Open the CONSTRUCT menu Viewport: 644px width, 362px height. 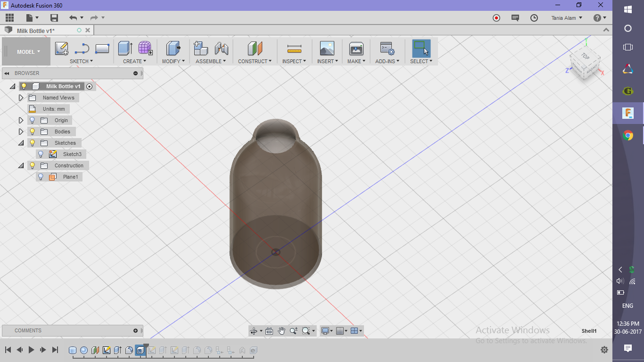point(255,61)
